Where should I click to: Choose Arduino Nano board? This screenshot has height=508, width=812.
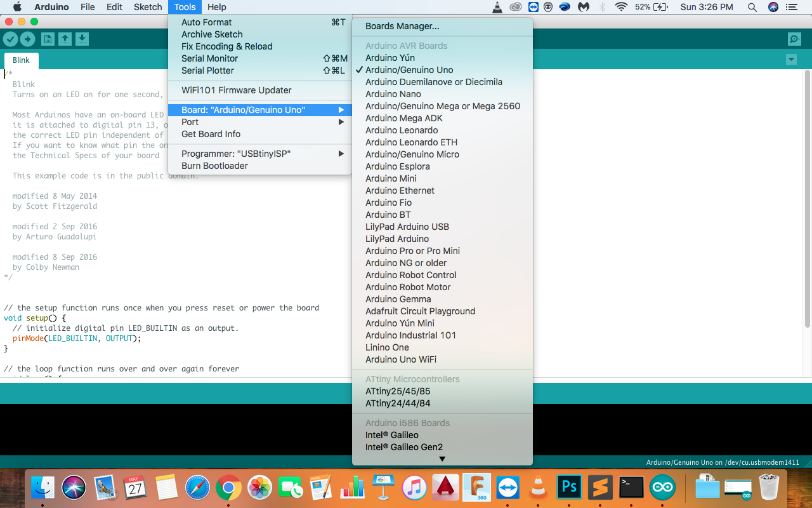point(442,94)
